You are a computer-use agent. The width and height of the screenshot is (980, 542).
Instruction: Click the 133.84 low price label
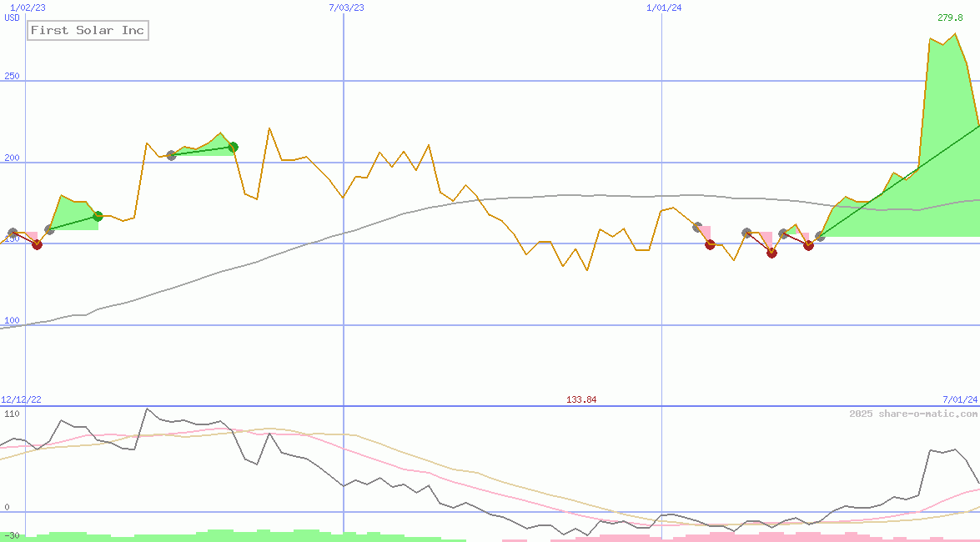pyautogui.click(x=581, y=399)
